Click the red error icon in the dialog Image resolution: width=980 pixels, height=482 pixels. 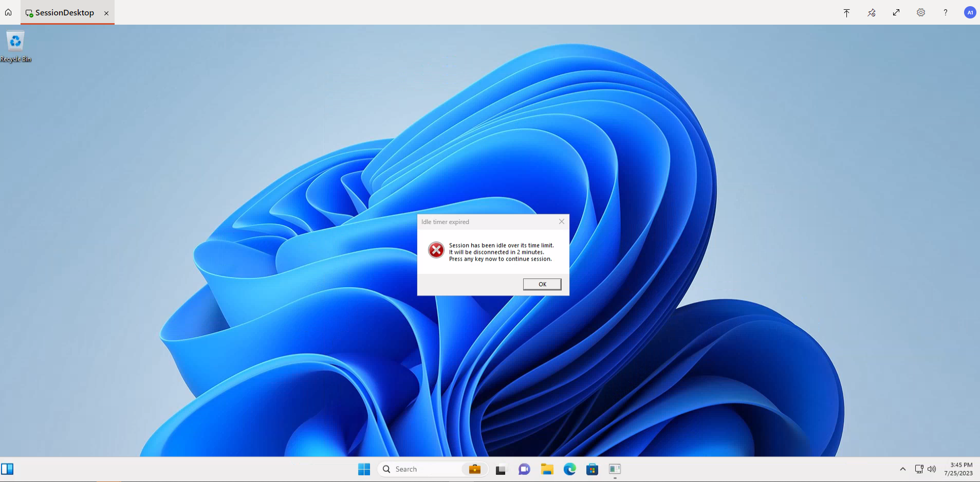click(436, 250)
